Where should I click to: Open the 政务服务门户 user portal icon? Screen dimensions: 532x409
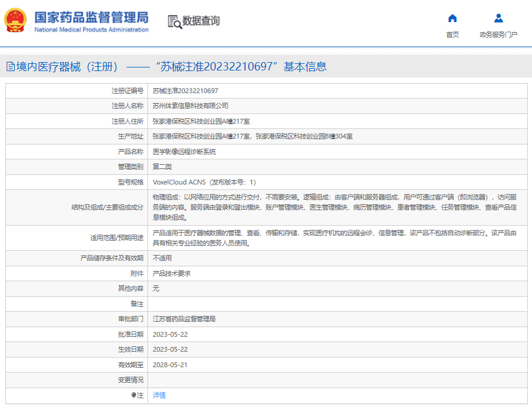point(499,19)
